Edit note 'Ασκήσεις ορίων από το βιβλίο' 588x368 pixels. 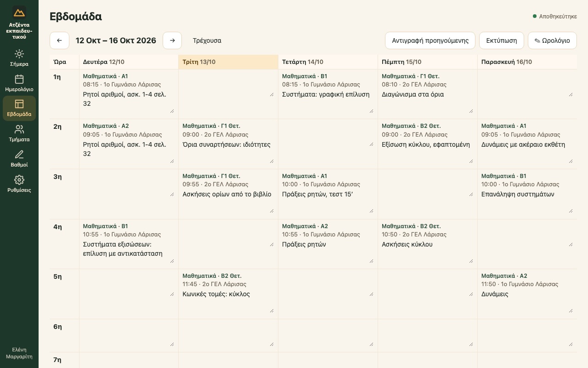pos(228,201)
